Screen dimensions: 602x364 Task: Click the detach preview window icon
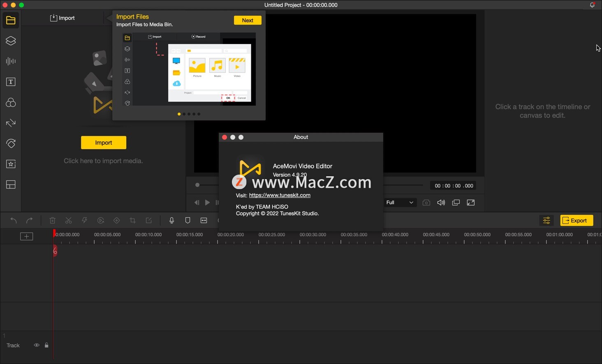(456, 203)
